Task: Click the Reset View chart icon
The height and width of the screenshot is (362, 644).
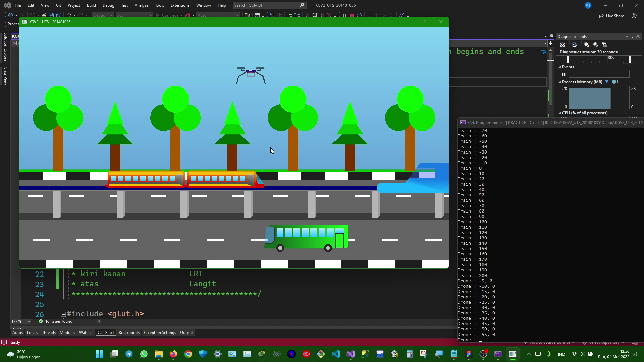Action: point(605,45)
